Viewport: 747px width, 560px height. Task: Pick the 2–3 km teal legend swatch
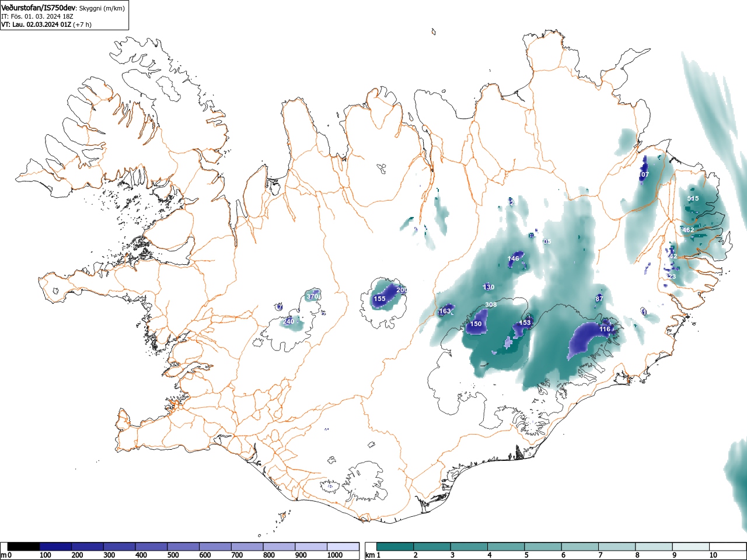[433, 547]
